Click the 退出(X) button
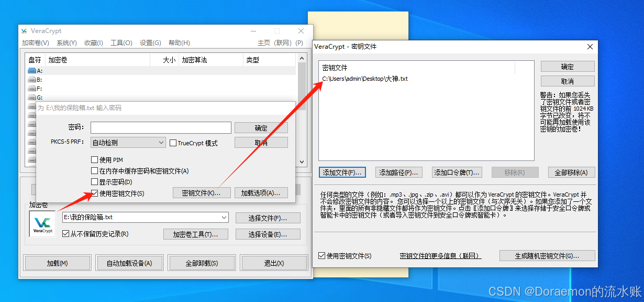The height and width of the screenshot is (302, 644). point(274,263)
